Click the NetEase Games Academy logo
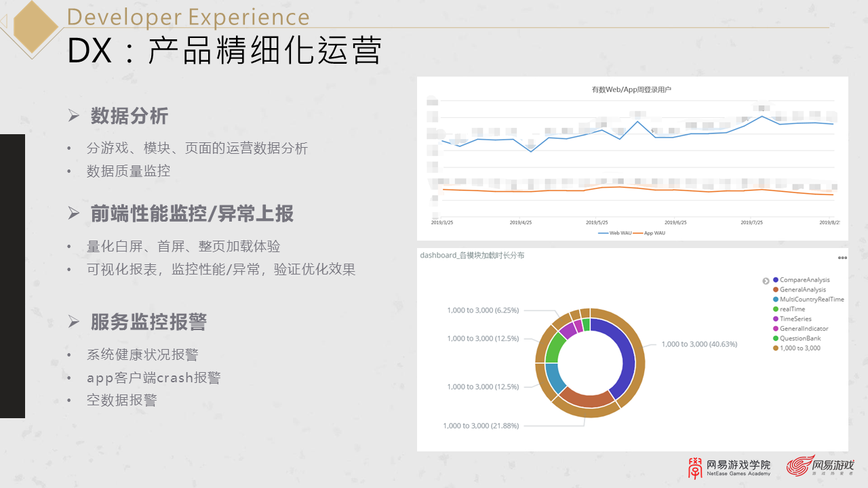Viewport: 868px width, 488px height. click(x=730, y=468)
